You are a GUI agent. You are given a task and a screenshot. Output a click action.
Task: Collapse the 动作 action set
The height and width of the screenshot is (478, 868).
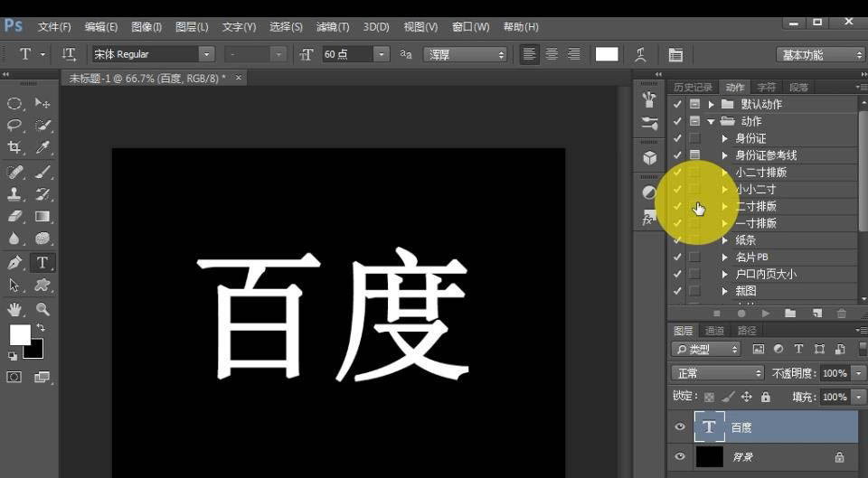pyautogui.click(x=712, y=121)
